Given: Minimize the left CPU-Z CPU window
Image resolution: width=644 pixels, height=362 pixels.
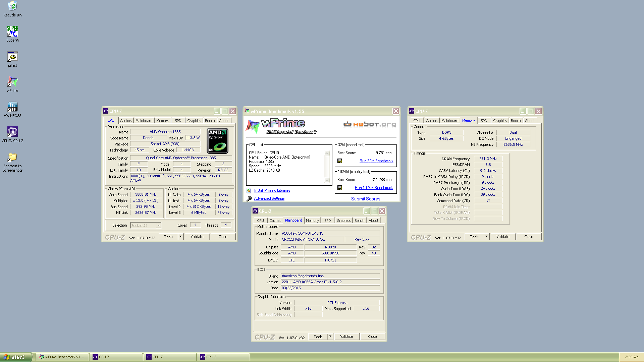Looking at the screenshot, I should point(217,111).
